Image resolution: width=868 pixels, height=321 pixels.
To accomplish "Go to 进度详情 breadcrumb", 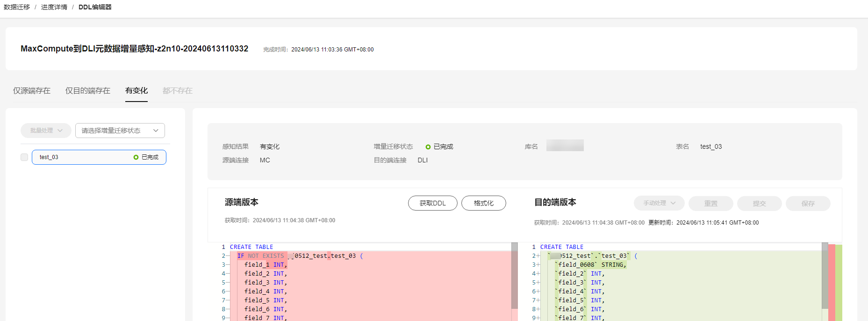I will coord(54,7).
